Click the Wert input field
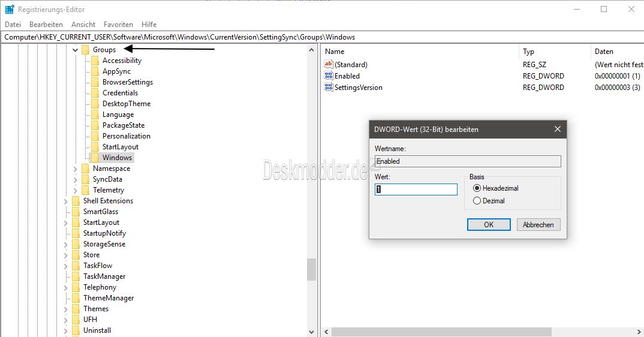 click(x=416, y=189)
